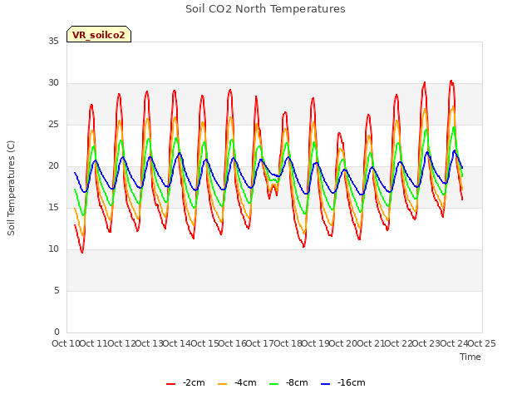The image size is (532, 399).
Task: Click the green -8cm legend color marker
Action: 273,384
